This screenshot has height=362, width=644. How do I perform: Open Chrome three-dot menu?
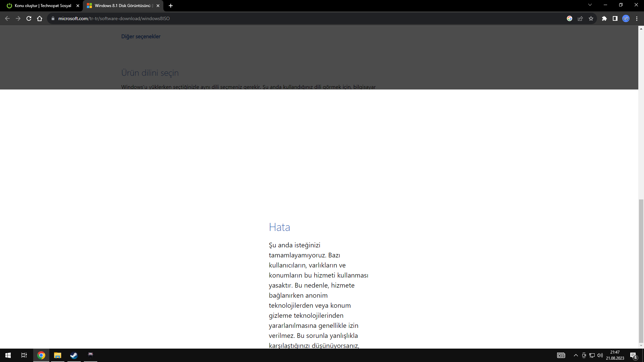pos(637,18)
